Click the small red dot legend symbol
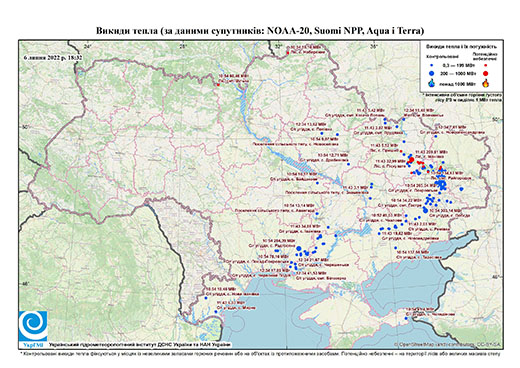 point(486,65)
